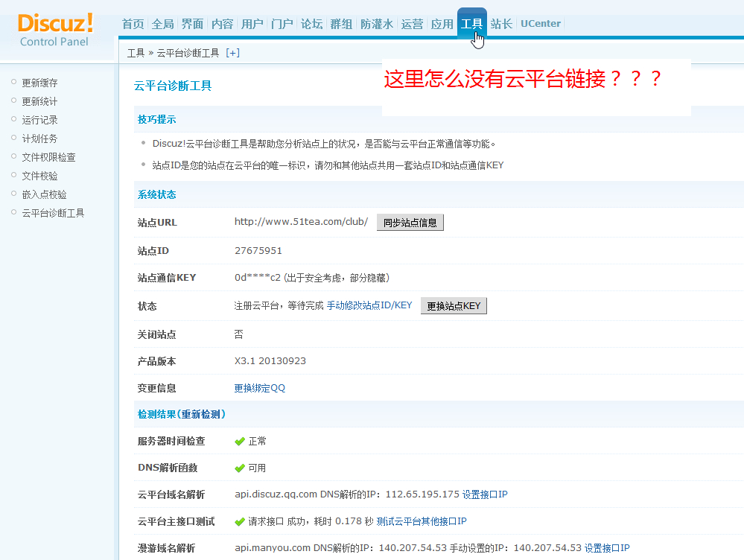This screenshot has width=744, height=560.
Task: Open the UCenter menu
Action: point(541,24)
